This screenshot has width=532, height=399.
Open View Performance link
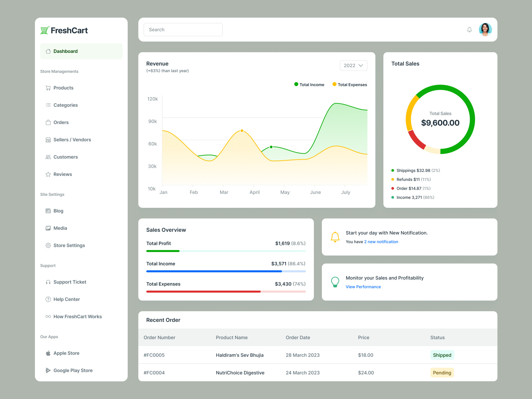click(x=363, y=287)
